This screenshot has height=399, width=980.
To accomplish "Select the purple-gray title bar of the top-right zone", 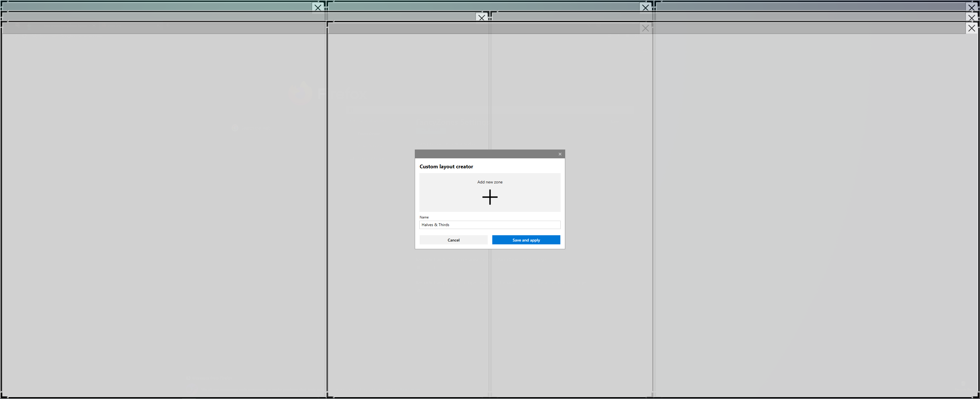I will coord(810,7).
